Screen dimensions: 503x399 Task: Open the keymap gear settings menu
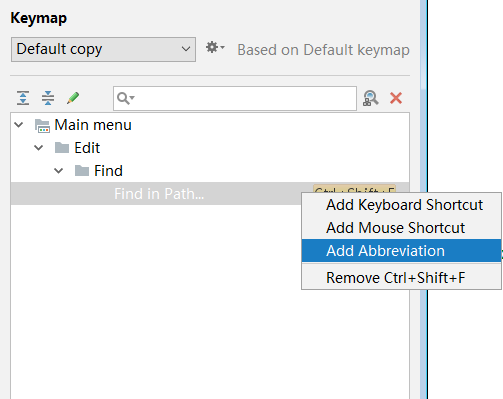215,48
